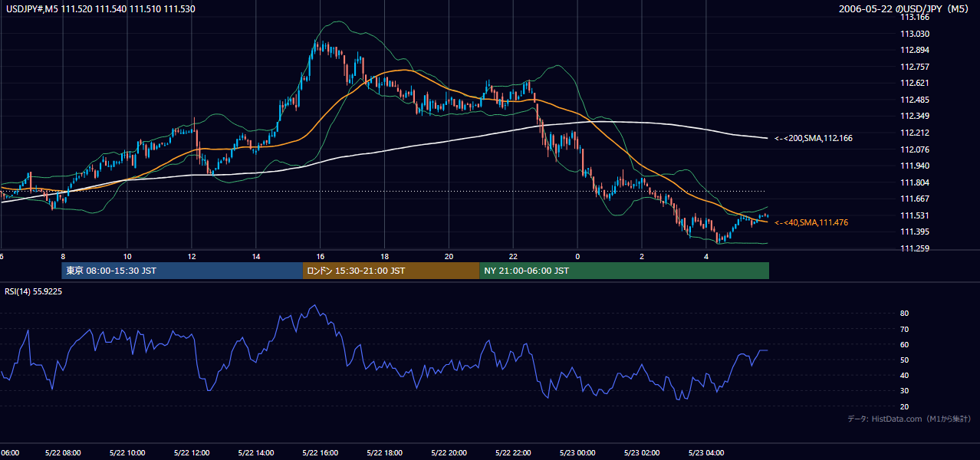Click the 5/22 12:00 time axis label
This screenshot has height=460, width=980.
(x=192, y=453)
